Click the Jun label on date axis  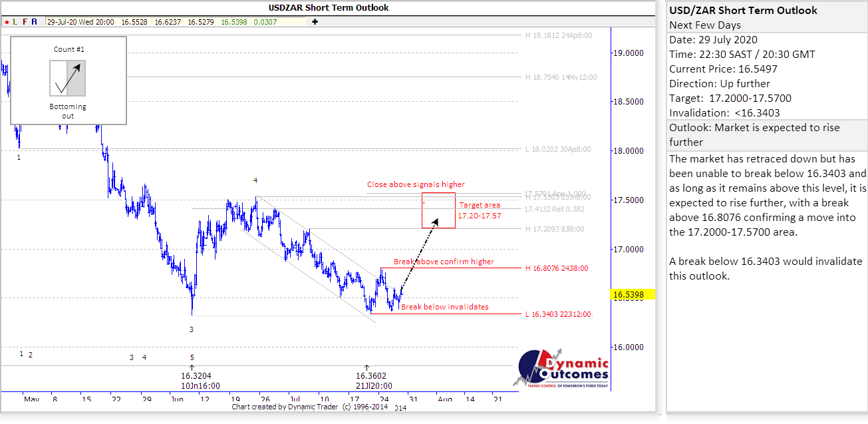(178, 399)
